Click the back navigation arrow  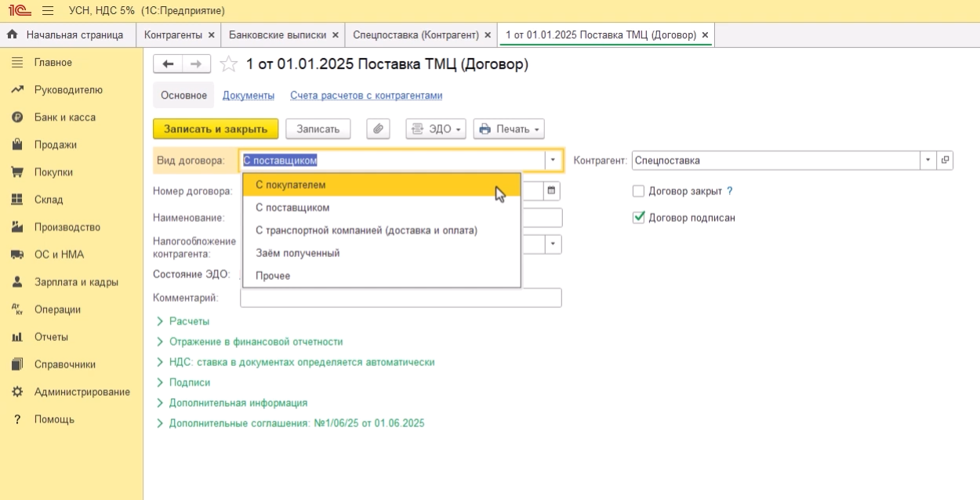tap(168, 64)
